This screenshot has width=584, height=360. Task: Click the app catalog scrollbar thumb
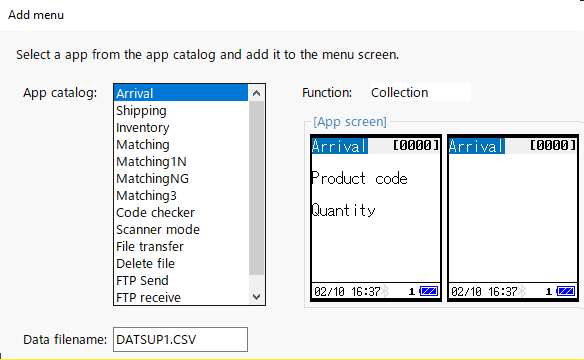256,188
